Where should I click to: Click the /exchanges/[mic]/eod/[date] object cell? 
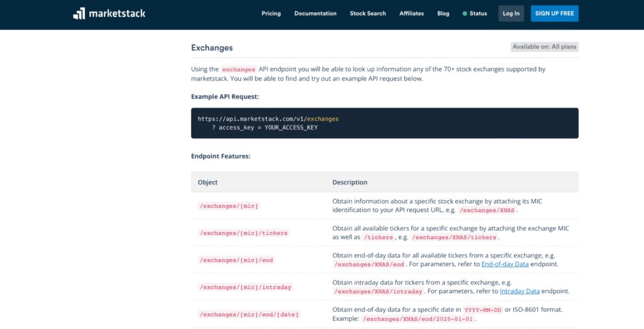coord(249,314)
